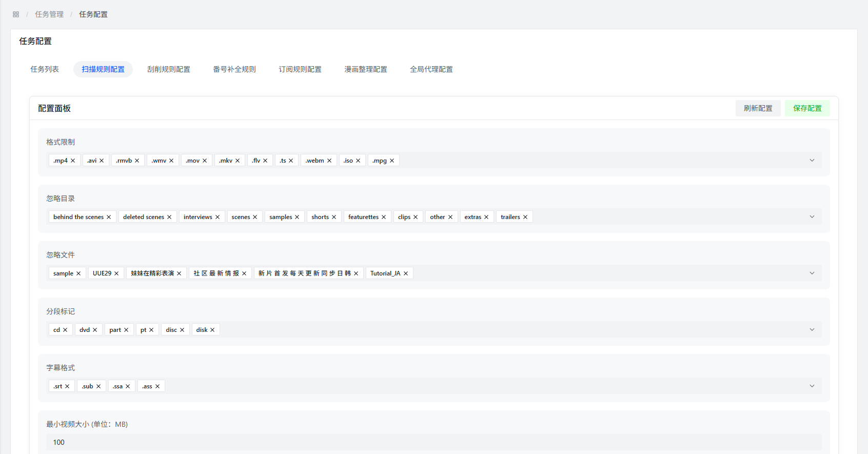Click the minimum video size input field

pos(433,442)
